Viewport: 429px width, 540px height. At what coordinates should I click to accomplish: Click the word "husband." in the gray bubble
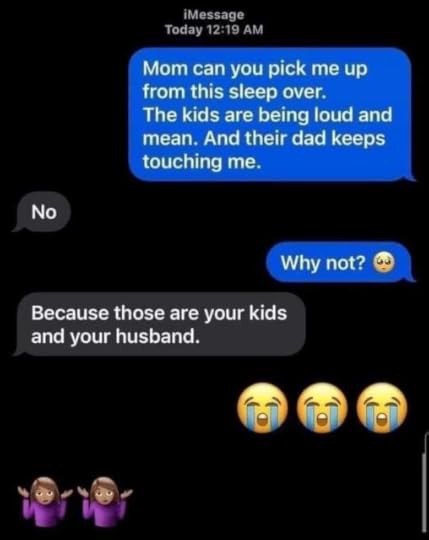[x=157, y=336]
